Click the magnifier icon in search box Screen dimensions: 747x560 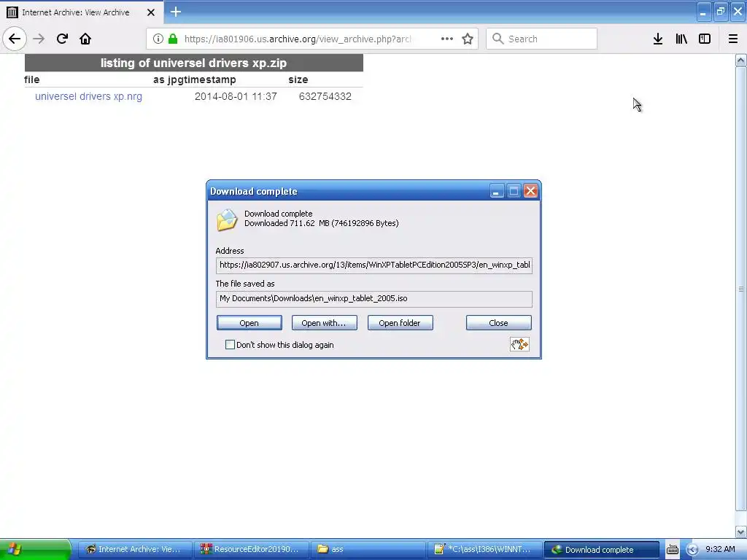(498, 39)
